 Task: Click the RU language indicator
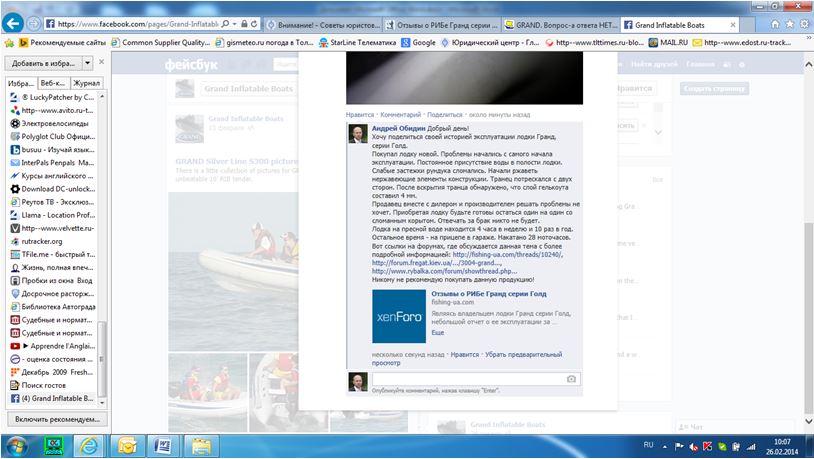point(648,445)
